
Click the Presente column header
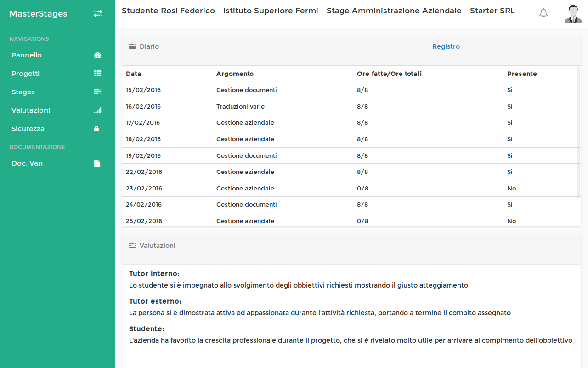(x=522, y=74)
